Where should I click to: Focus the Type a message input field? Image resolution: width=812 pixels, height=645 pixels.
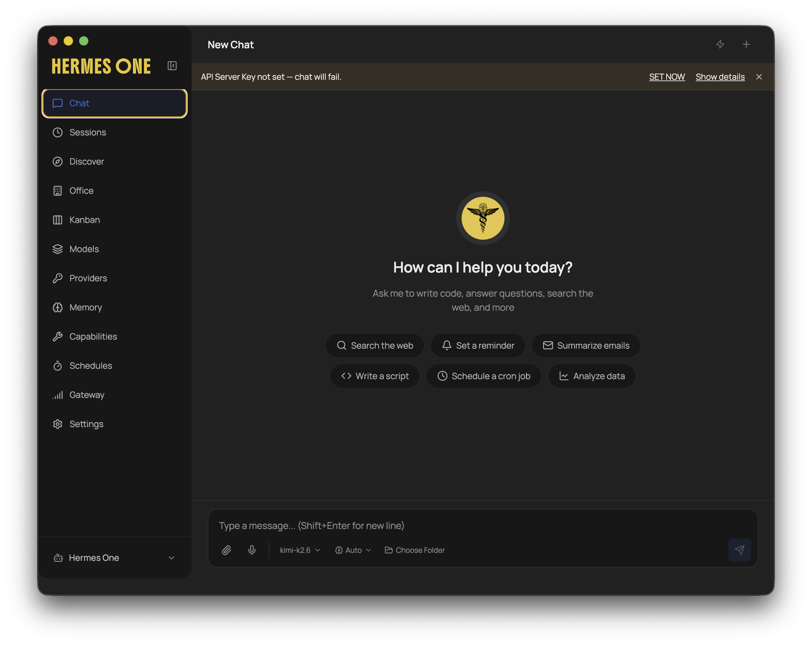click(482, 526)
